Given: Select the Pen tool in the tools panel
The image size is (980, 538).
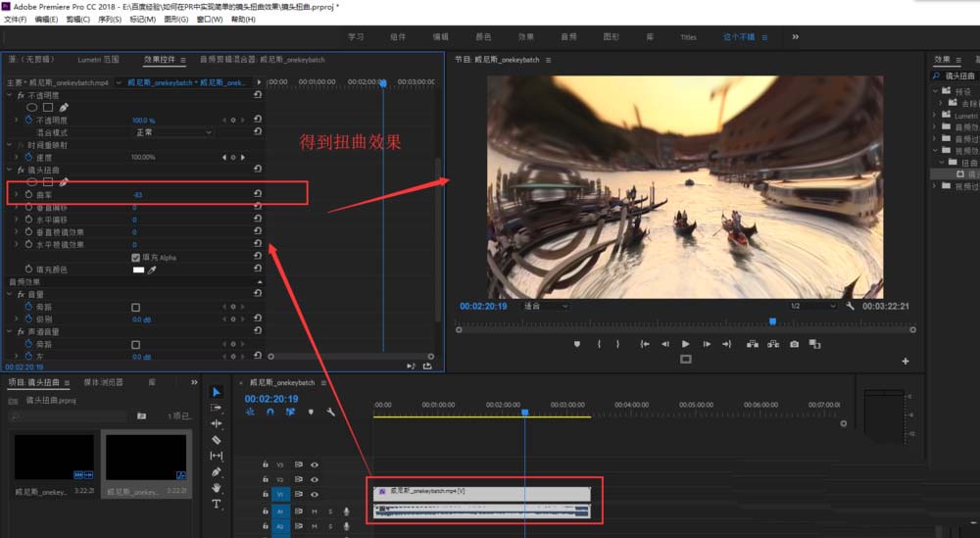Looking at the screenshot, I should [217, 472].
